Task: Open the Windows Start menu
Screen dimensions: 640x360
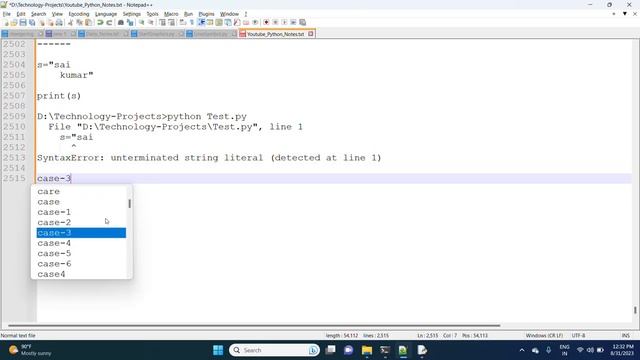Action: (x=218, y=350)
